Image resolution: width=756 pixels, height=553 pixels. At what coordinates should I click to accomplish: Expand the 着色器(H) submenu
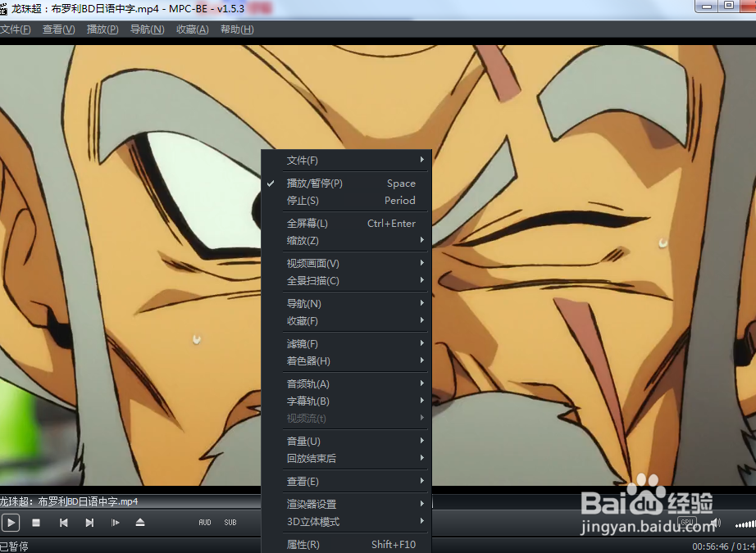(346, 360)
